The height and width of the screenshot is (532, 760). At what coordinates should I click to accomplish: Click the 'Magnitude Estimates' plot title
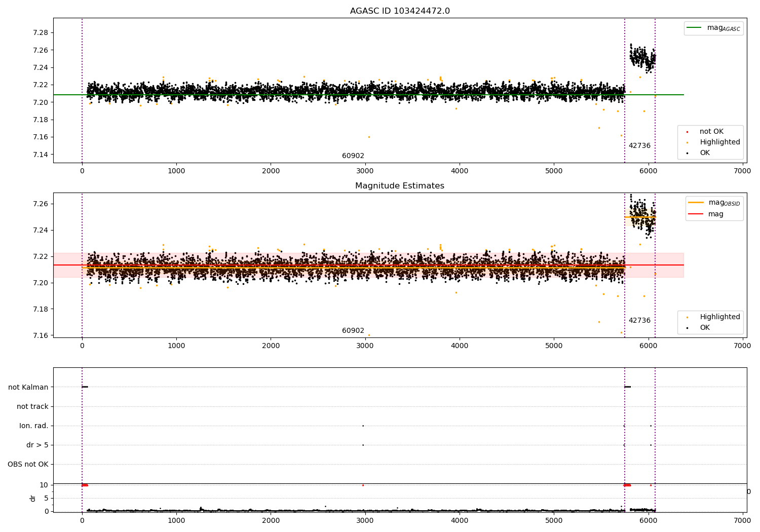pos(400,186)
